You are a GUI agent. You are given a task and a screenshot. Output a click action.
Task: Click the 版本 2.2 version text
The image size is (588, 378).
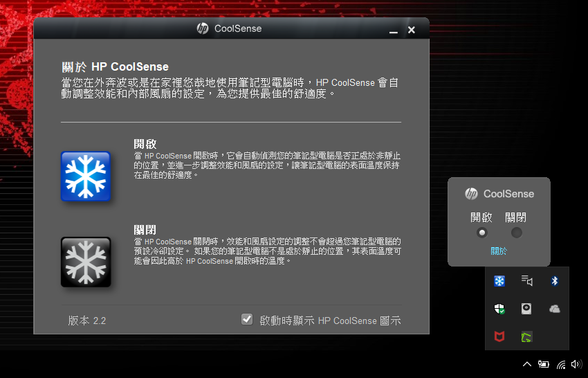pos(87,321)
